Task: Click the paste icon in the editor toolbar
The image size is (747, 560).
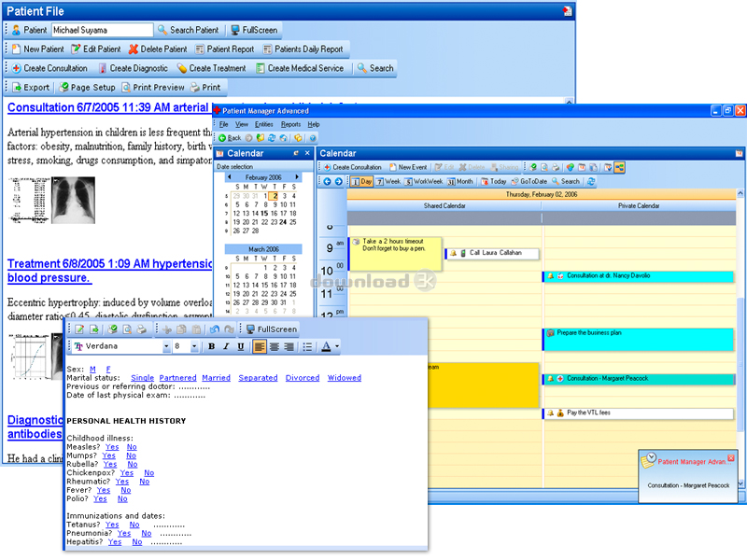Action: click(x=196, y=329)
